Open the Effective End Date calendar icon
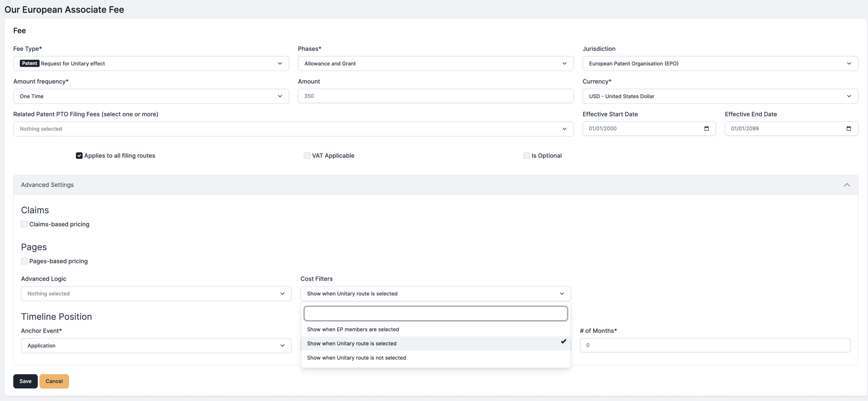 (849, 128)
